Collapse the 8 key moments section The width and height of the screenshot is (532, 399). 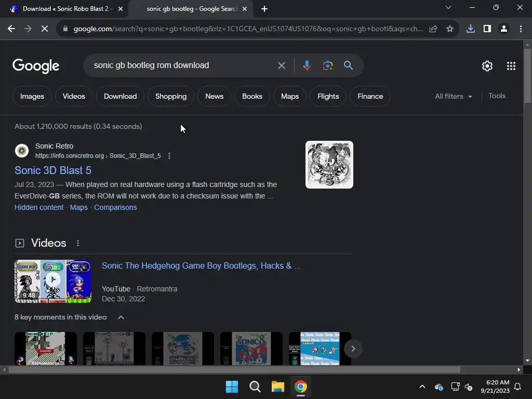pos(121,317)
